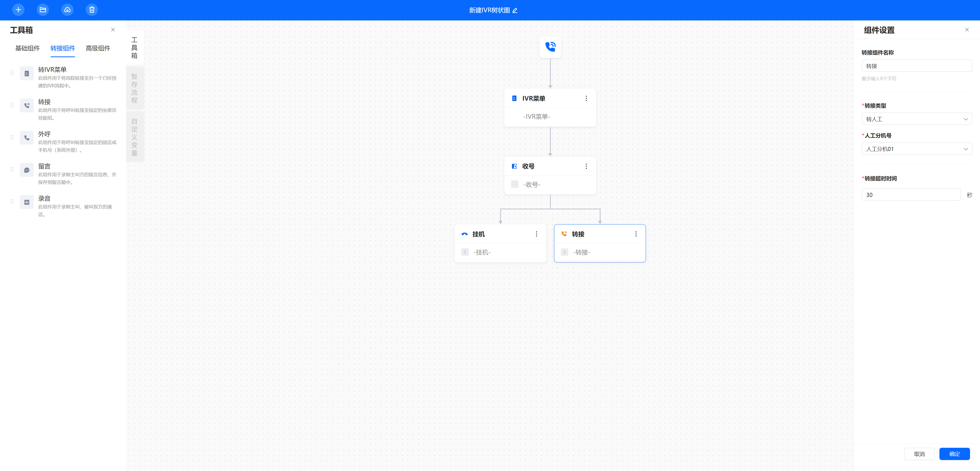This screenshot has width=980, height=471.
Task: Click the orange 转接 node phone icon
Action: (564, 234)
